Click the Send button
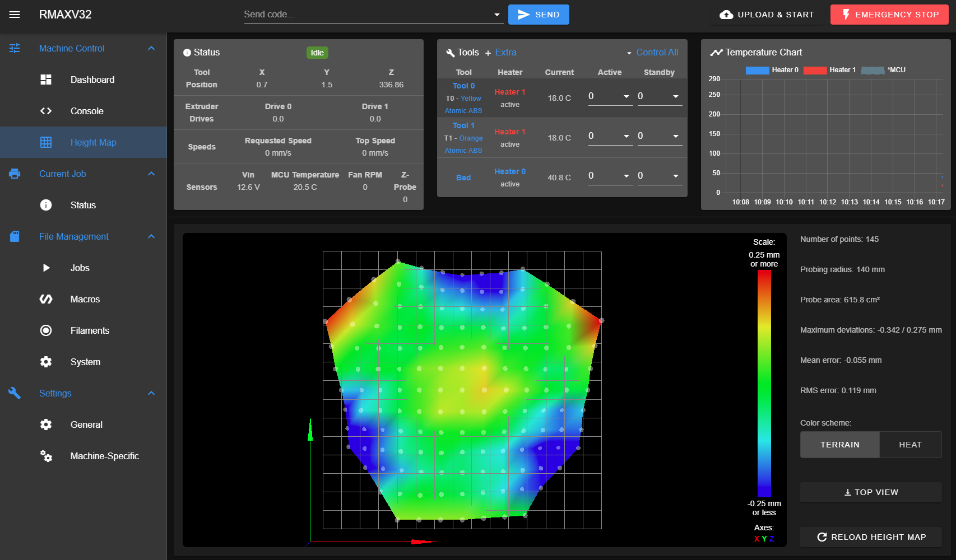This screenshot has width=956, height=560. [x=539, y=15]
